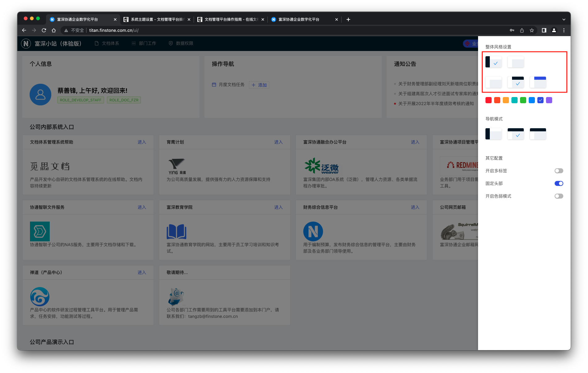Open Chrome three-dot menu
The height and width of the screenshot is (373, 588).
564,30
